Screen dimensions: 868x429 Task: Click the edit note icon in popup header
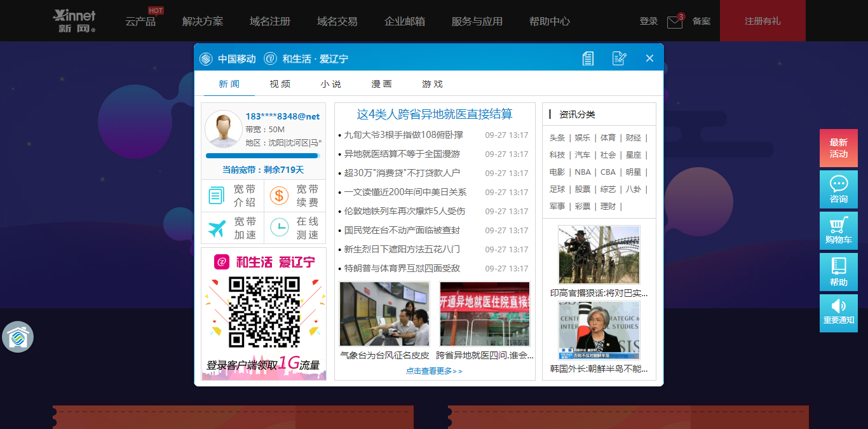point(620,58)
